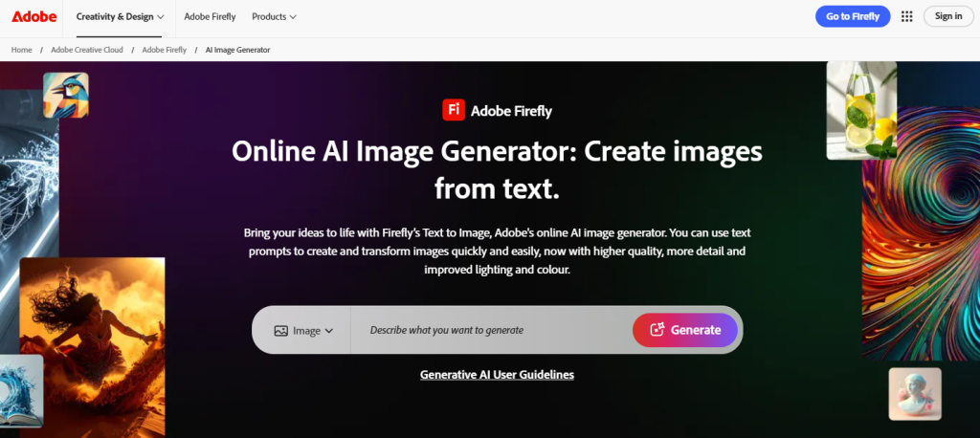Click the lemon water bottle image
The height and width of the screenshot is (438, 980).
[x=861, y=111]
